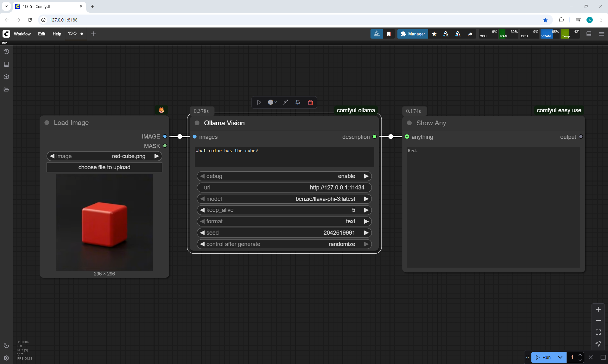Click the Run button
The height and width of the screenshot is (364, 608).
(544, 357)
